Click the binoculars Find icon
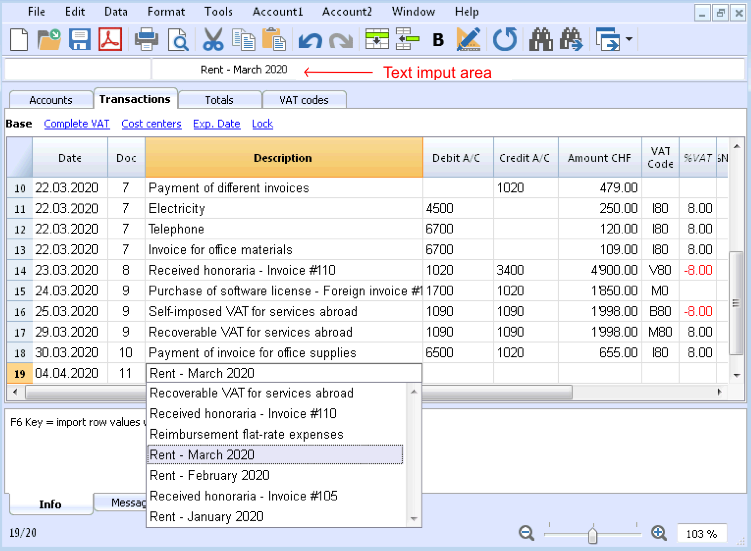The height and width of the screenshot is (551, 751). (541, 40)
